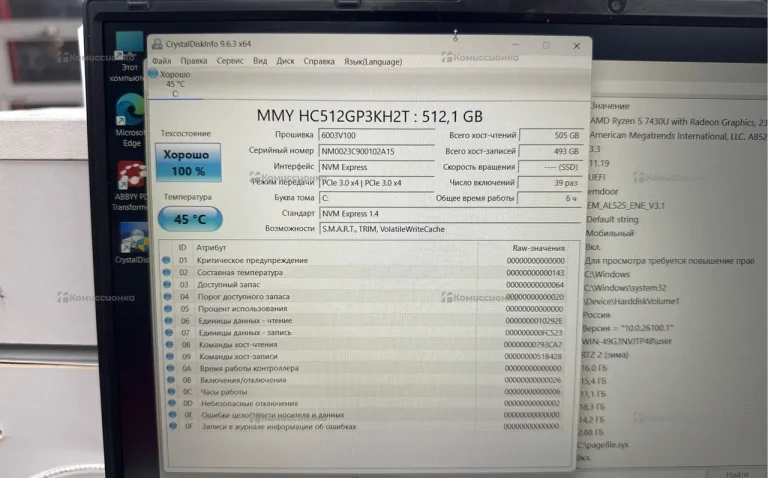Select row 01 Критическое предупреждение
Image resolution: width=768 pixels, height=478 pixels.
[363, 260]
